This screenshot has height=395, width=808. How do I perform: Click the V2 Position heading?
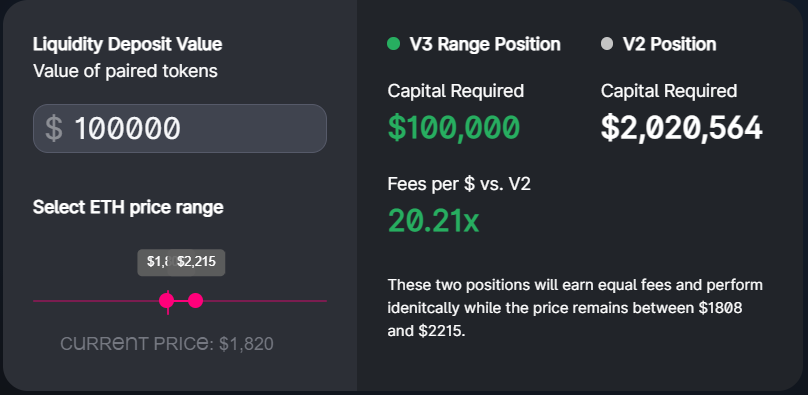pos(669,44)
